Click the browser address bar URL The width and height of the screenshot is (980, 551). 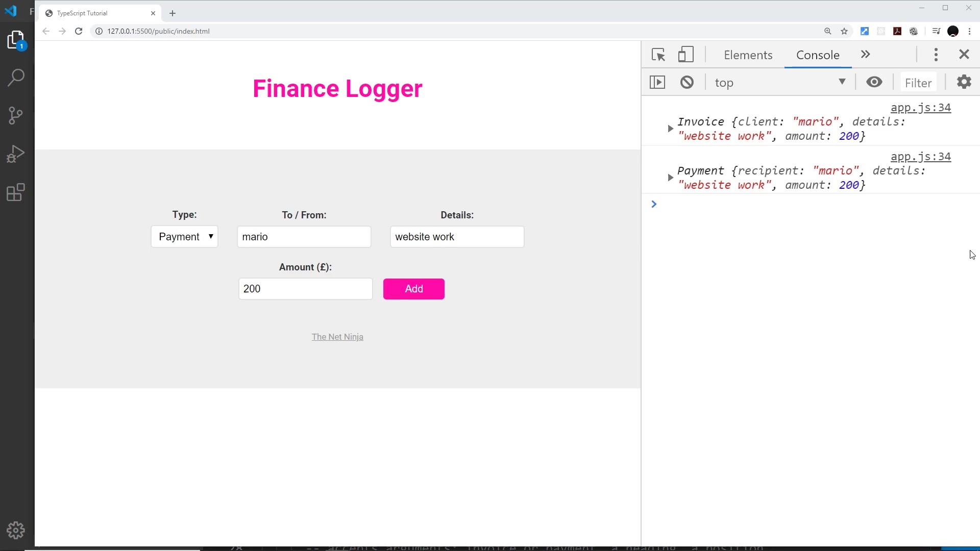point(158,31)
